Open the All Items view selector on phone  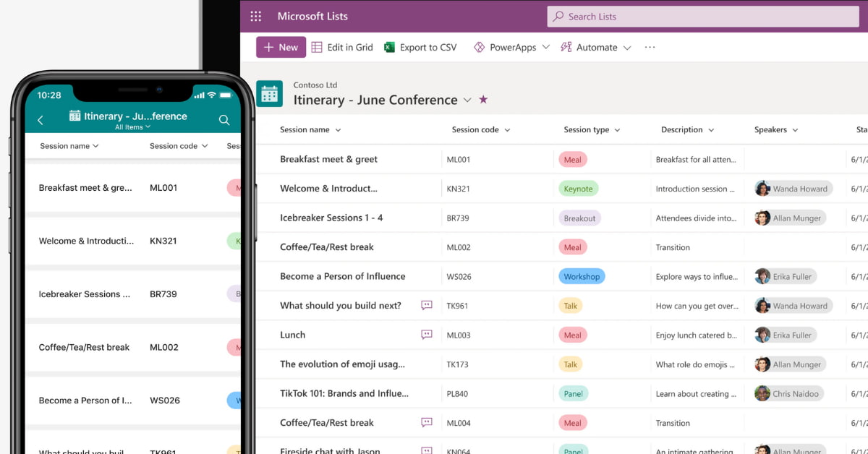[132, 126]
